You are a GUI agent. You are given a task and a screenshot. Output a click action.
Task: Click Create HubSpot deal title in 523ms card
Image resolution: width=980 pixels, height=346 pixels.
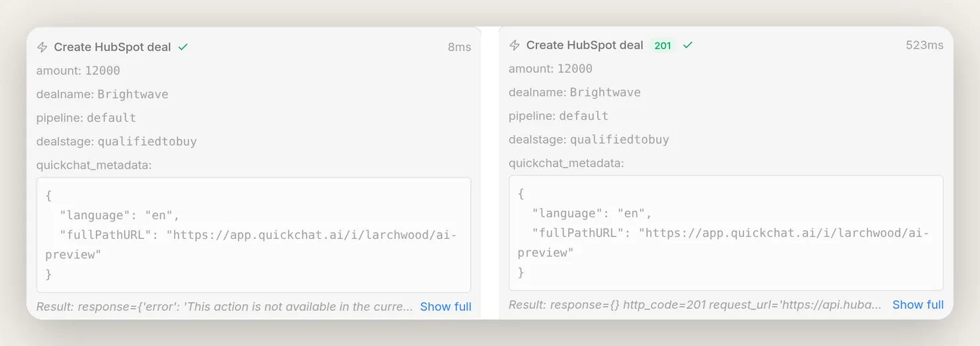[x=585, y=45]
